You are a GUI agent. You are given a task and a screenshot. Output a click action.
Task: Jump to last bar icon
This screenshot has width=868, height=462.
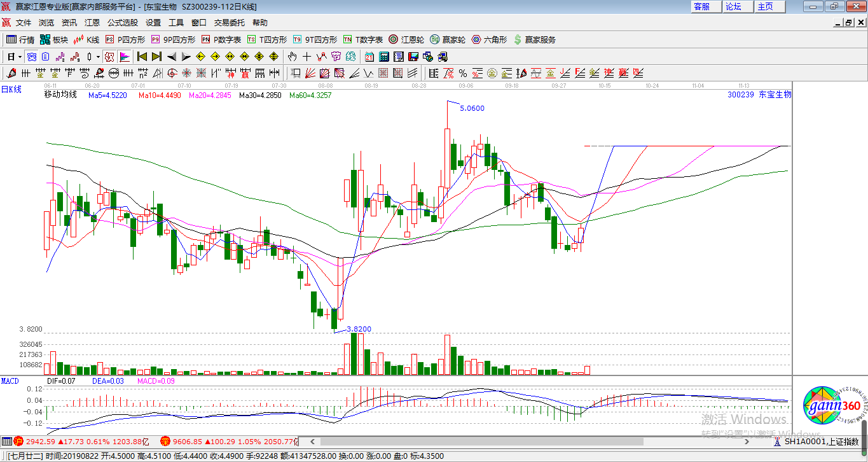156,57
